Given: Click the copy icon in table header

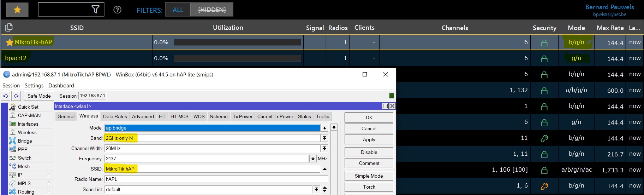Looking at the screenshot, I should 9,27.
